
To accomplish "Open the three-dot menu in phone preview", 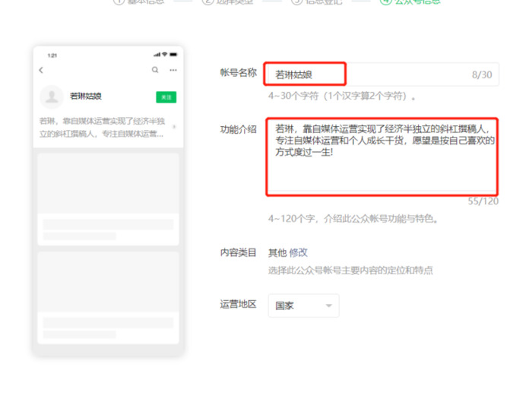I will [x=173, y=70].
